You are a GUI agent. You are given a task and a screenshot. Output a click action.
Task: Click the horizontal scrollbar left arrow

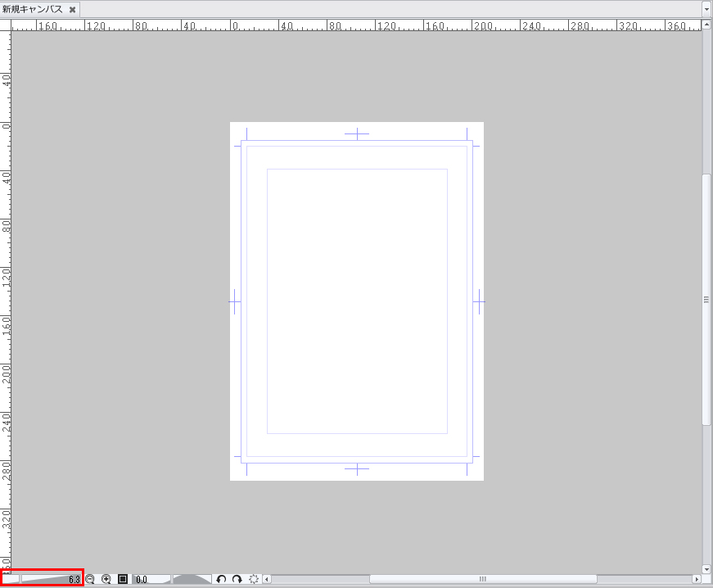click(265, 579)
